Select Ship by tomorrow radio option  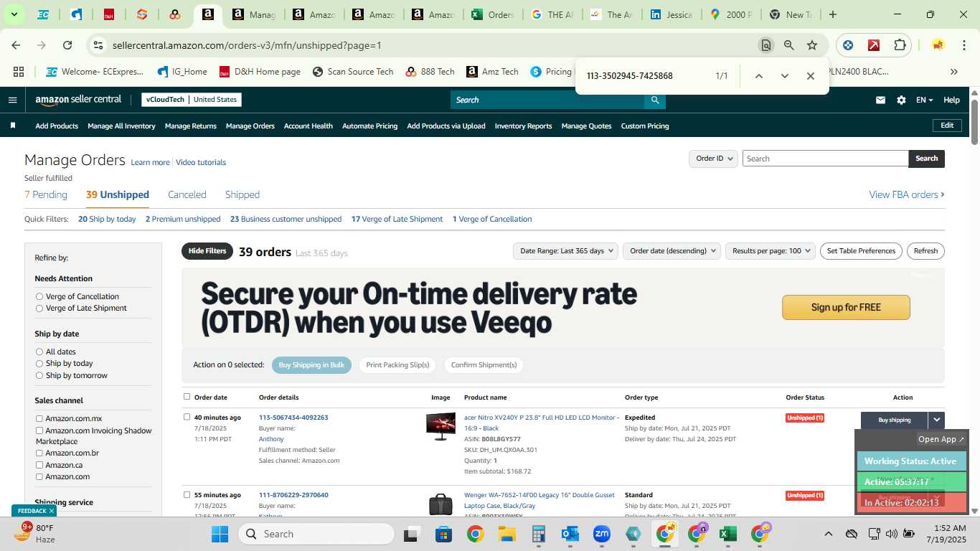pyautogui.click(x=39, y=375)
